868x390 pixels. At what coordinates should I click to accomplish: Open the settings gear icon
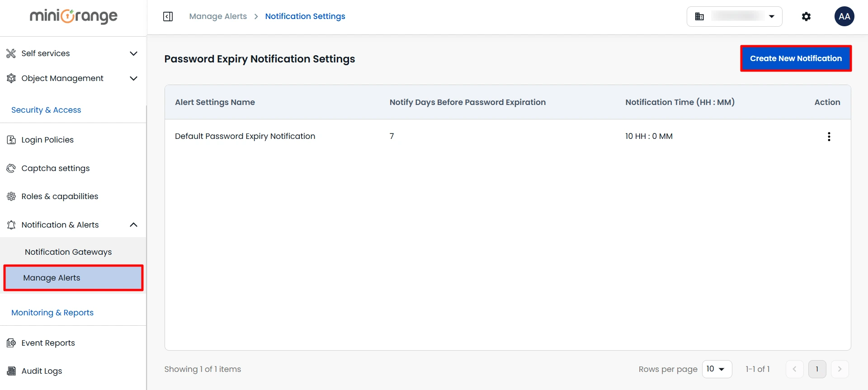pyautogui.click(x=806, y=17)
